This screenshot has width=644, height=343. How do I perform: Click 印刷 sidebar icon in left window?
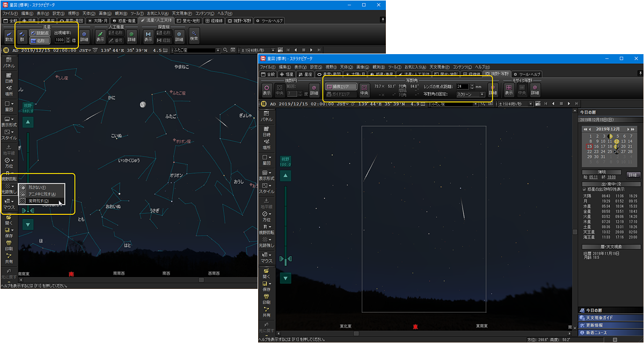(x=10, y=245)
